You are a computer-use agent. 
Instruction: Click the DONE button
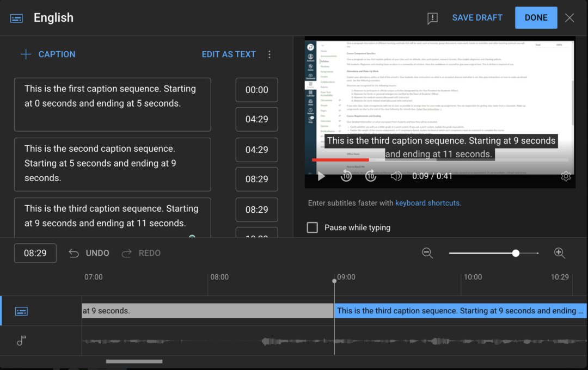[x=536, y=17]
